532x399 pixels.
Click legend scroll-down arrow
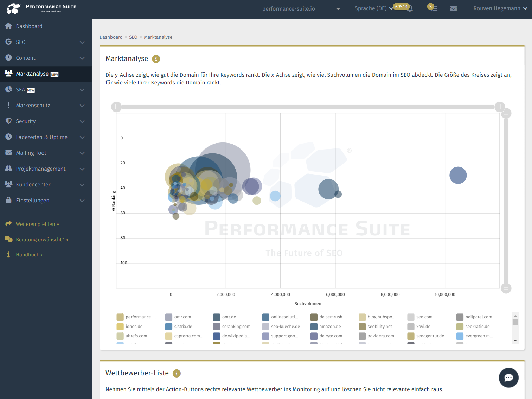click(515, 341)
